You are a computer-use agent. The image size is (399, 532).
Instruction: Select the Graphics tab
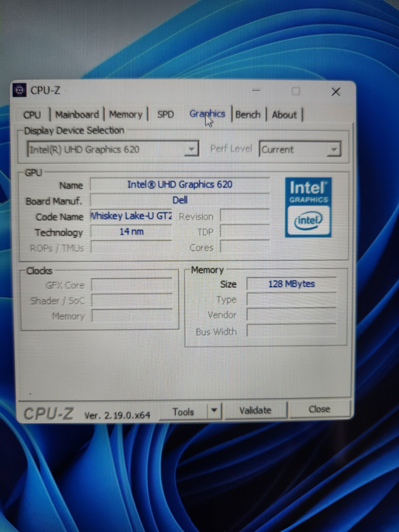coord(207,114)
